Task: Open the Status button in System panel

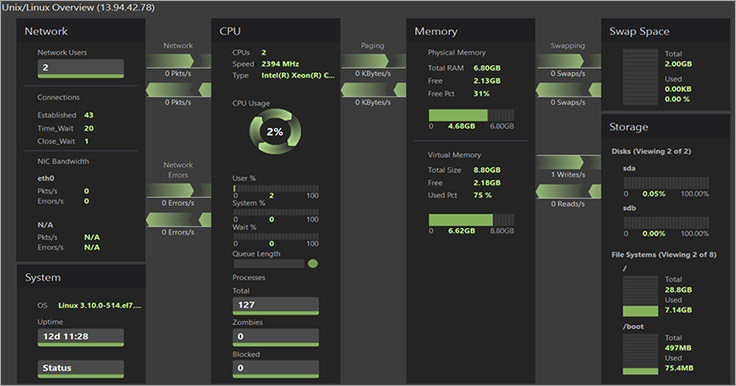Action: coord(81,369)
